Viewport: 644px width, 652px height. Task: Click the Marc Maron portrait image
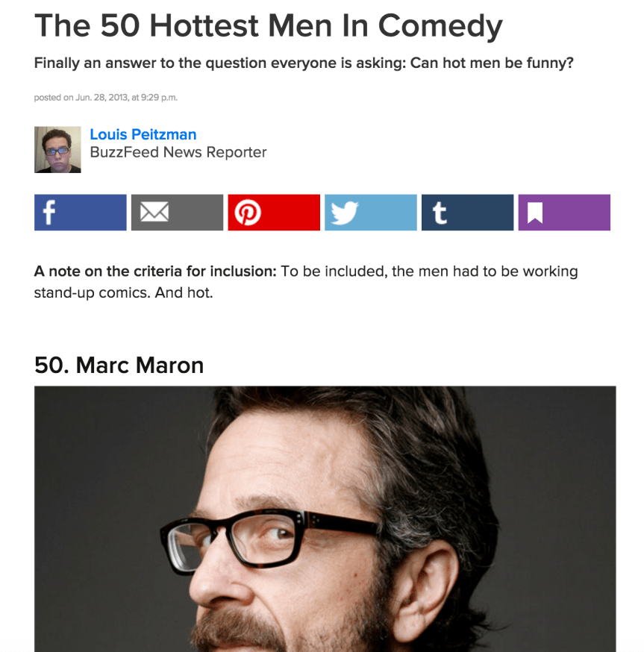coord(325,519)
